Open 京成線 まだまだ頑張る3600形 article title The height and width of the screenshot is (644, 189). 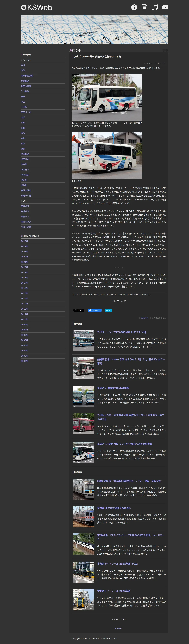[114, 508]
